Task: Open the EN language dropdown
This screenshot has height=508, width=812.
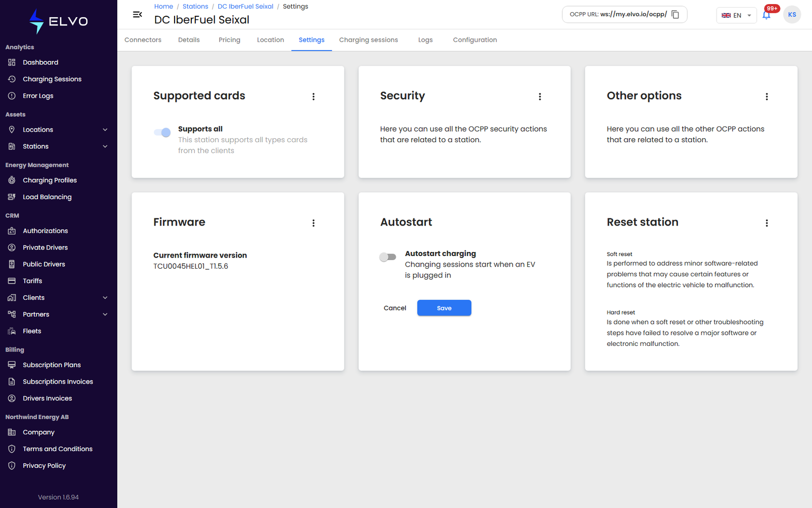Action: pos(736,15)
